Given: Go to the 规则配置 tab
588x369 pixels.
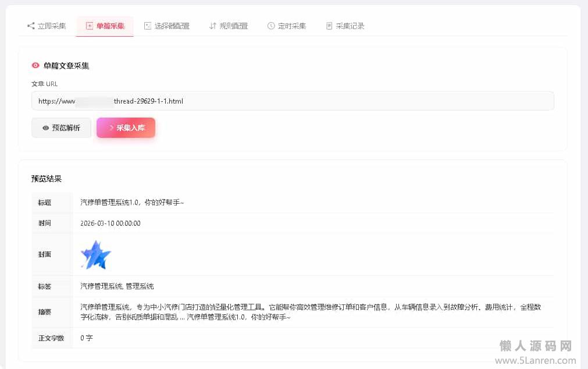Looking at the screenshot, I should coord(233,26).
